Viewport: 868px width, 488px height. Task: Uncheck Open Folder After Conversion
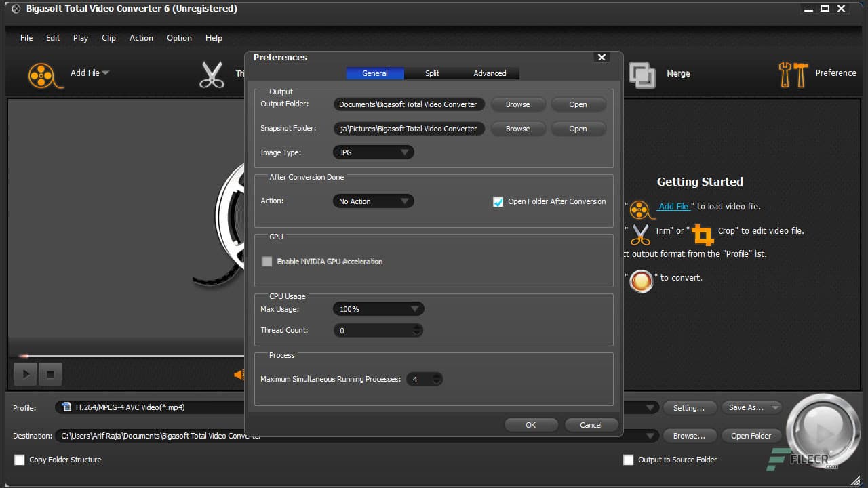(498, 201)
